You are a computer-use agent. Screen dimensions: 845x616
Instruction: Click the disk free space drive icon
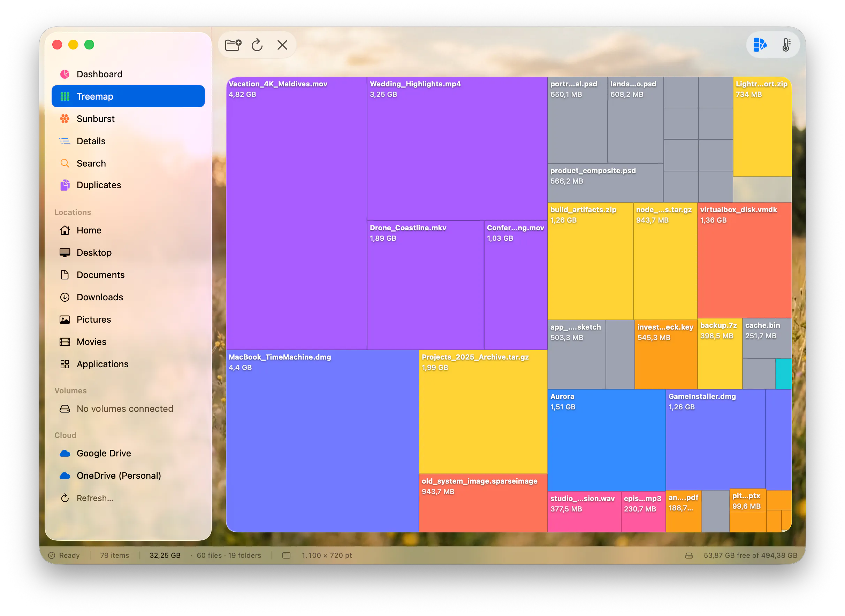pyautogui.click(x=689, y=556)
